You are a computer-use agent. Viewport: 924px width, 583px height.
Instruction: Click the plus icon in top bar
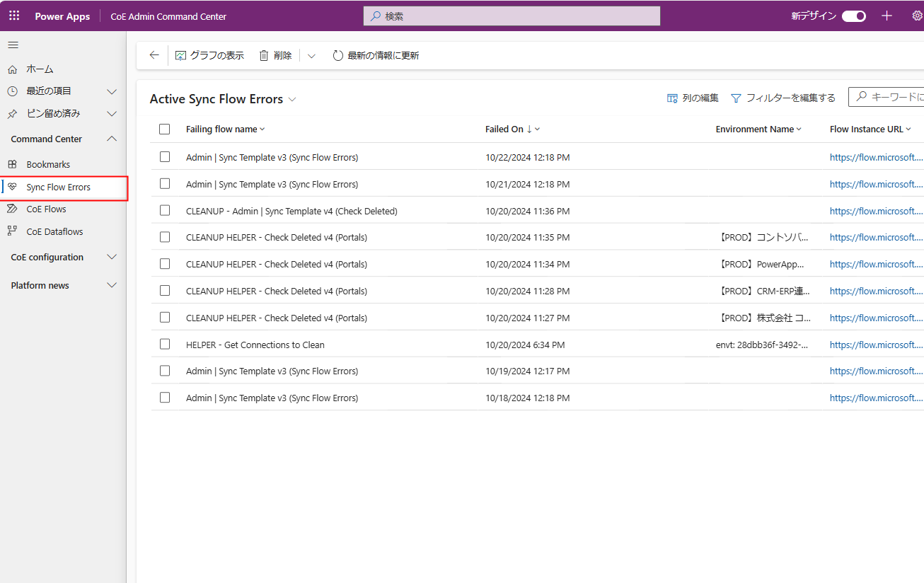pos(887,16)
